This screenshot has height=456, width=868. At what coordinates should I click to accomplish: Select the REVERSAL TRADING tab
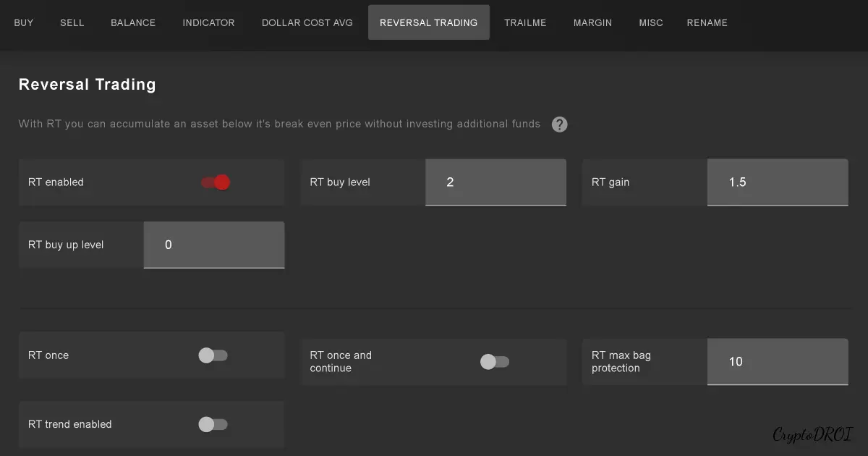[429, 22]
